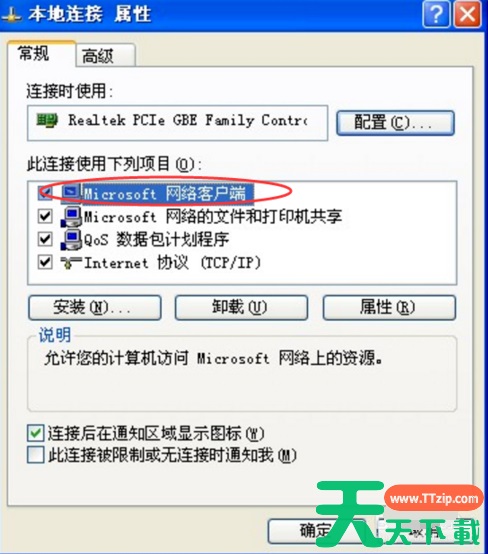This screenshot has height=554, width=488.
Task: Click the Internet 协议 (TCP/IP) protocol icon
Action: [x=71, y=263]
